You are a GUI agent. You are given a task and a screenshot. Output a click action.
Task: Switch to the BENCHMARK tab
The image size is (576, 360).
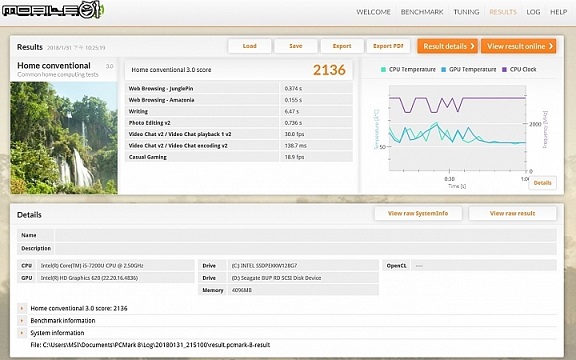pos(422,12)
